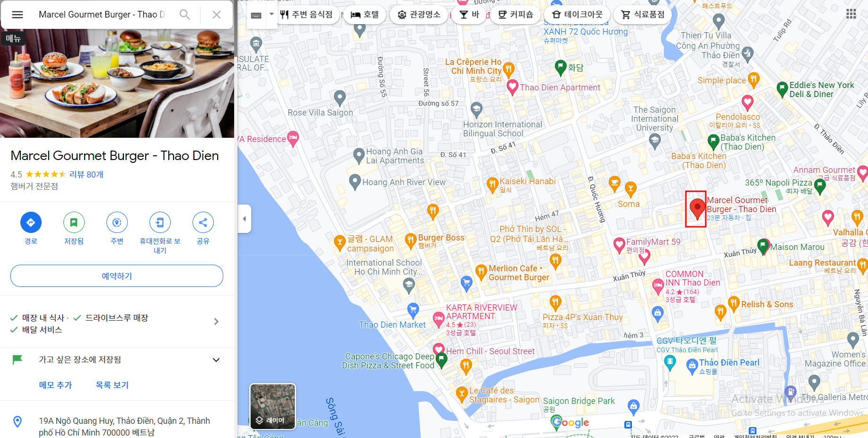The width and height of the screenshot is (868, 438).
Task: Click the 주변 nearby icon
Action: click(117, 223)
